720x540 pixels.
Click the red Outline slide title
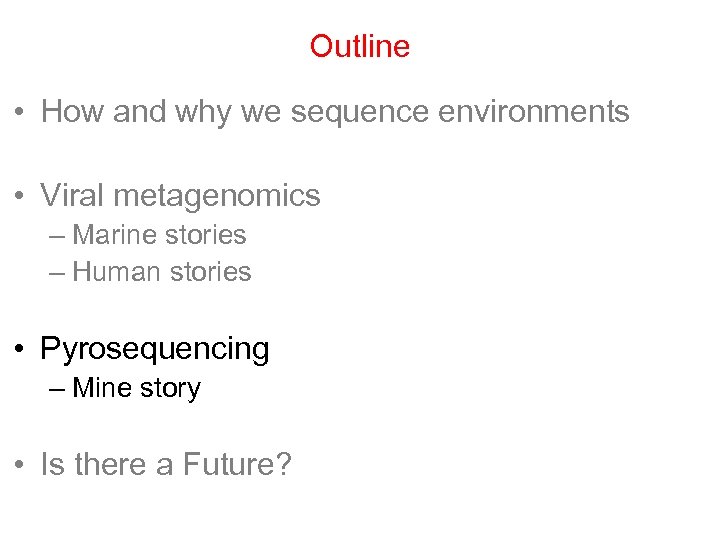click(x=360, y=46)
